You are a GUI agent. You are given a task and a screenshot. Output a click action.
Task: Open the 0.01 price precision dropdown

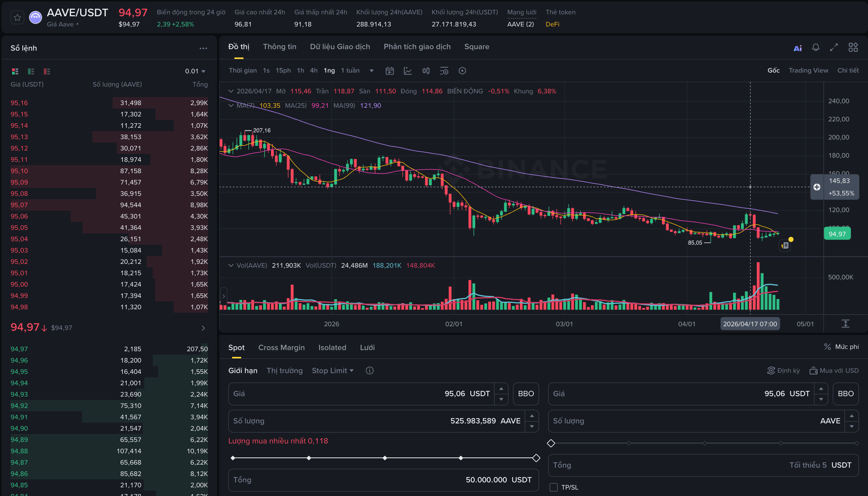[195, 71]
